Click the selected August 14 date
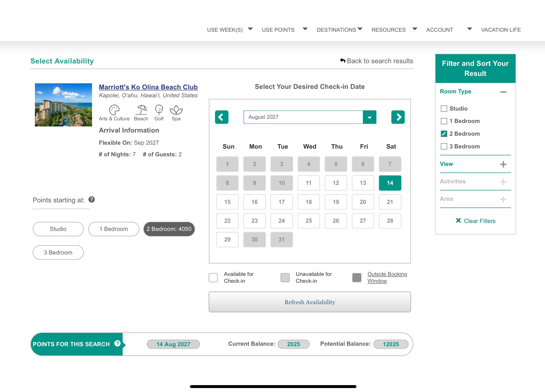 pyautogui.click(x=390, y=183)
